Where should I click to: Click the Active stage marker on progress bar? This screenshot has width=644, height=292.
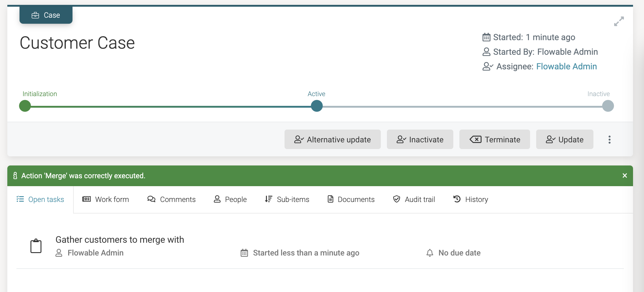click(x=317, y=106)
